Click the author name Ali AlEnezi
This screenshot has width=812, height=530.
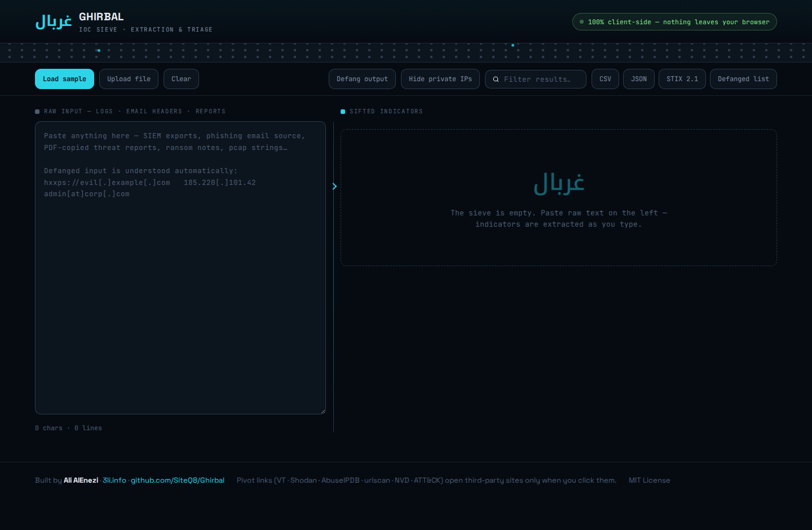81,480
